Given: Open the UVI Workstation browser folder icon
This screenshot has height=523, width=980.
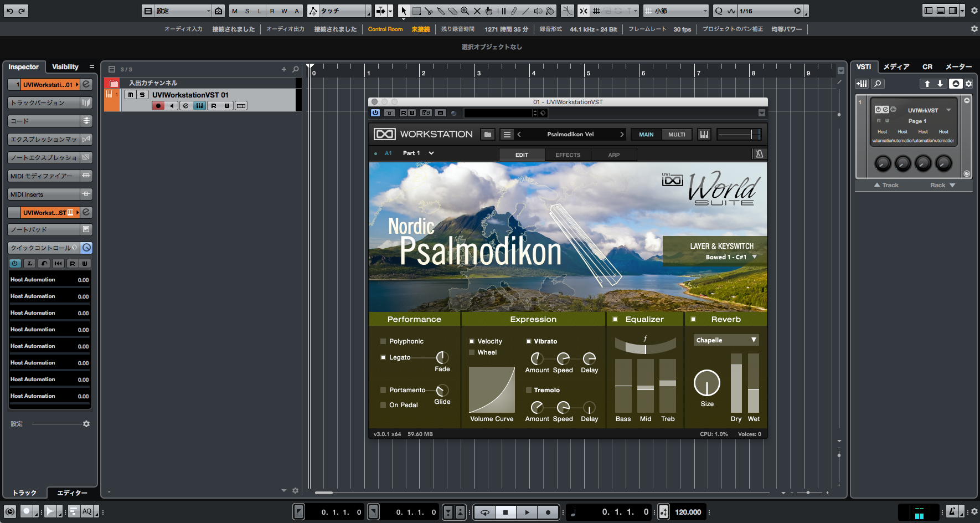Looking at the screenshot, I should (x=487, y=134).
